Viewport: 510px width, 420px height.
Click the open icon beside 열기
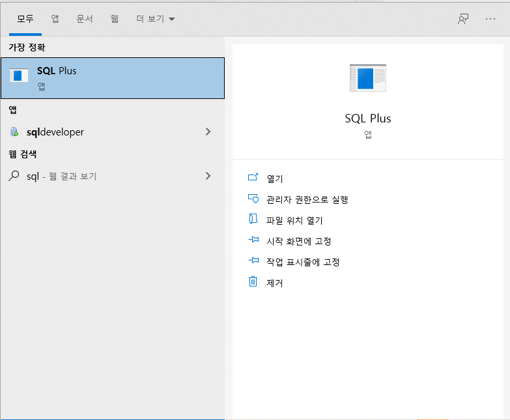pos(253,177)
